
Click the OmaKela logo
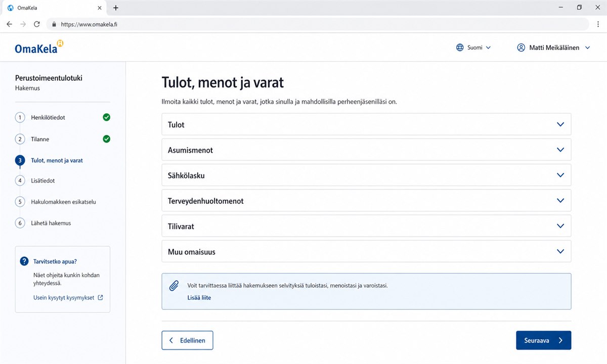39,47
